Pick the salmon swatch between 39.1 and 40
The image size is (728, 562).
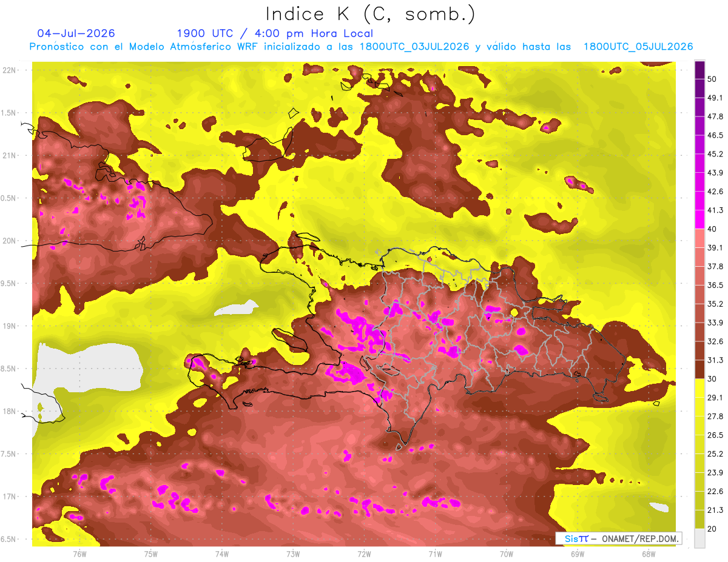[x=699, y=238]
